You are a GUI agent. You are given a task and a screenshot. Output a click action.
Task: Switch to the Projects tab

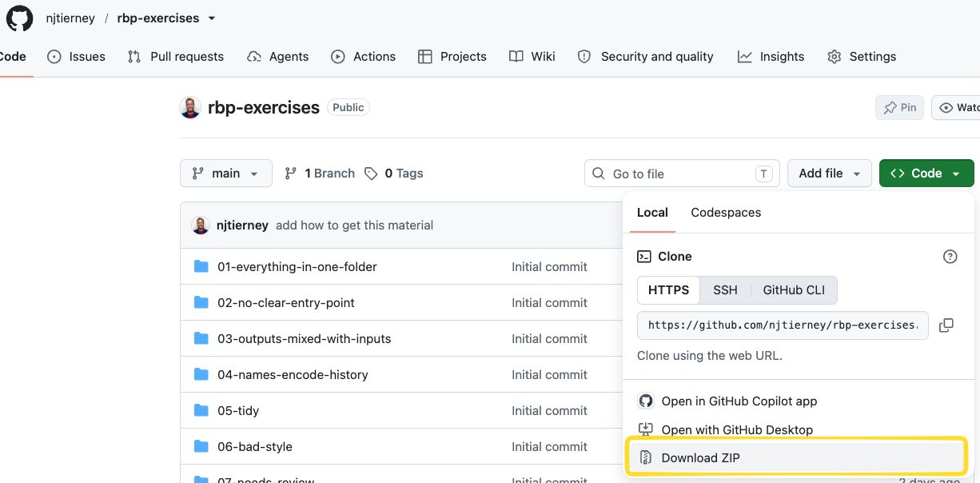pyautogui.click(x=452, y=56)
